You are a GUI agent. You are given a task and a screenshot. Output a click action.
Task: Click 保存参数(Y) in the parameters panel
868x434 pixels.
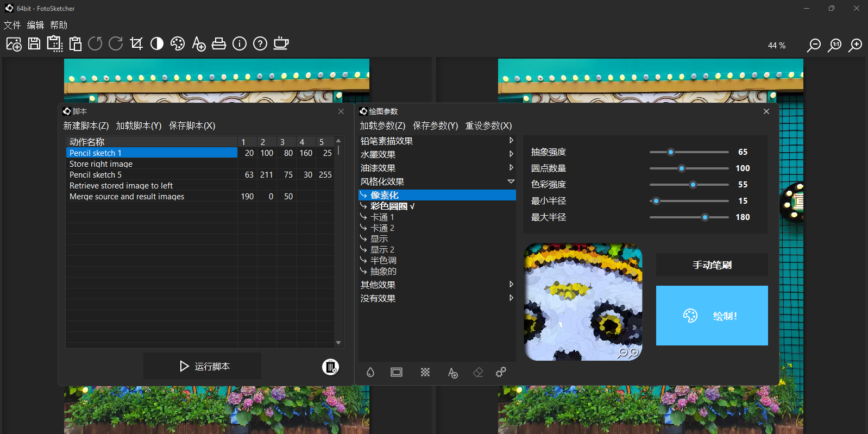pos(435,125)
